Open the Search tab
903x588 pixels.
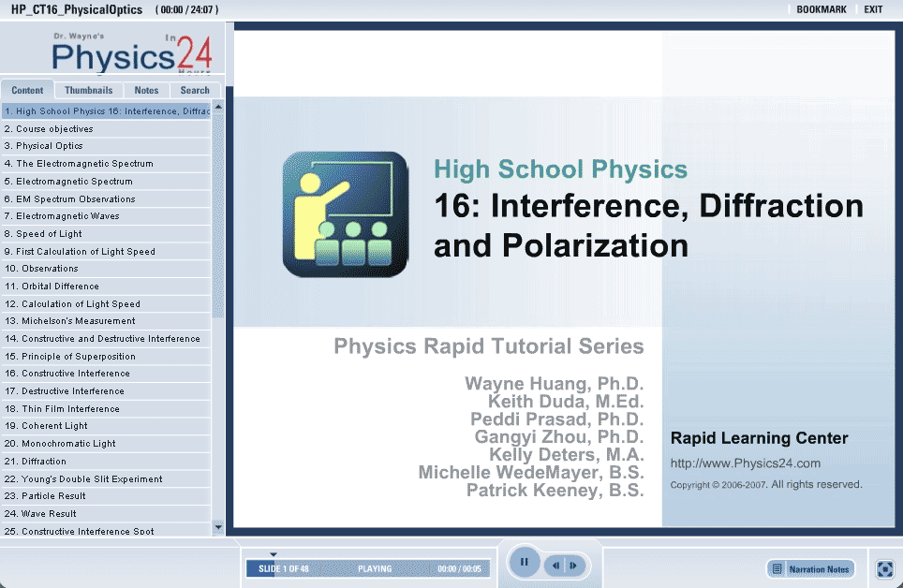click(195, 91)
